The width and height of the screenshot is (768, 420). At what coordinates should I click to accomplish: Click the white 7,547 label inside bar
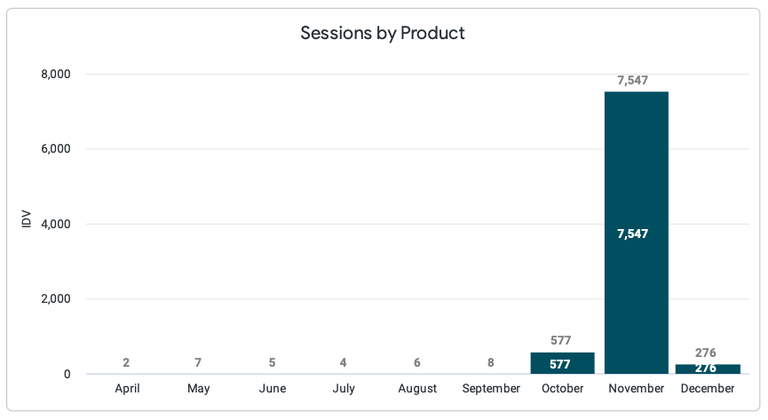[632, 234]
